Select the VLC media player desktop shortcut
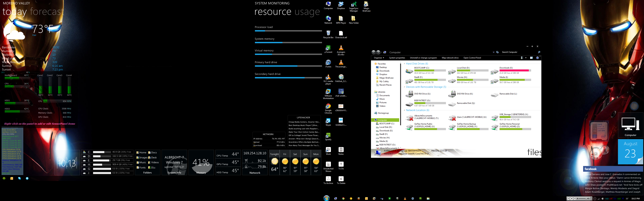Screen dimensions: 644x201 pos(328,79)
